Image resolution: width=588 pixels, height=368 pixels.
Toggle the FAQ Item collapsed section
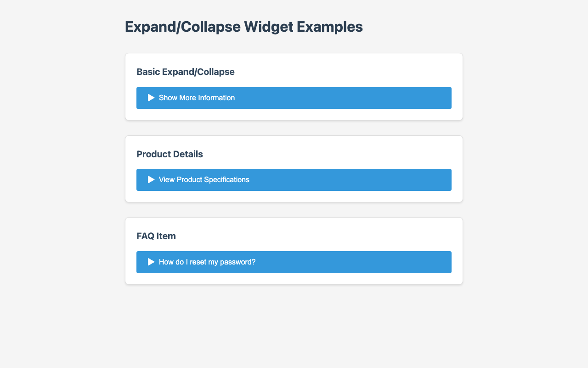[294, 262]
